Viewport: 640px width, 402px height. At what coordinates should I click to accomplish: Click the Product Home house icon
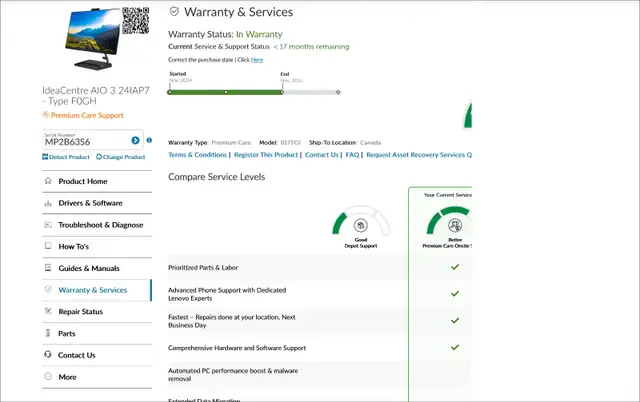[48, 181]
